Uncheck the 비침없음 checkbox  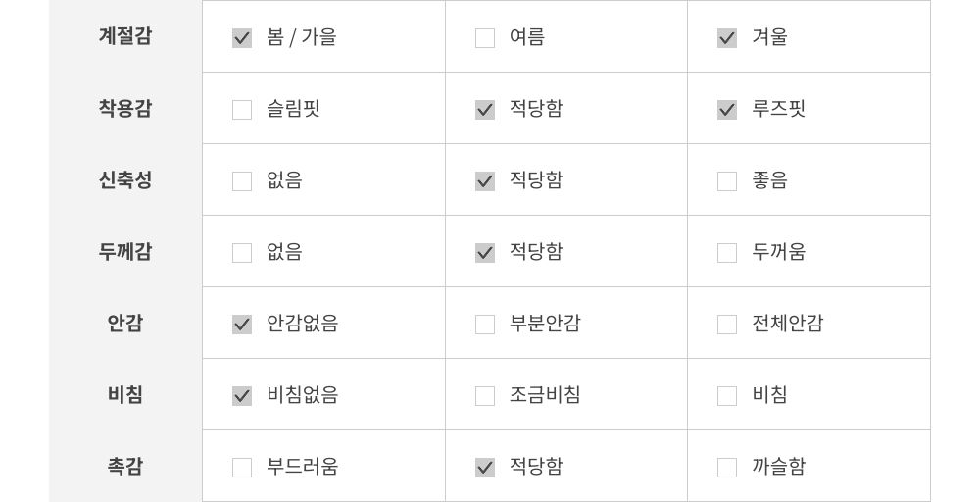click(x=242, y=396)
